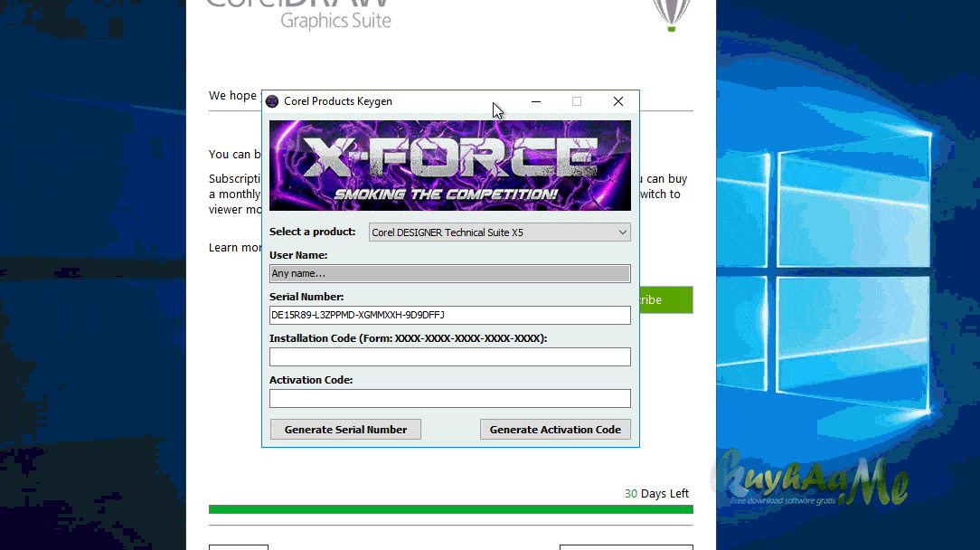Viewport: 980px width, 550px height.
Task: Click the X-Force banner image
Action: click(x=450, y=166)
